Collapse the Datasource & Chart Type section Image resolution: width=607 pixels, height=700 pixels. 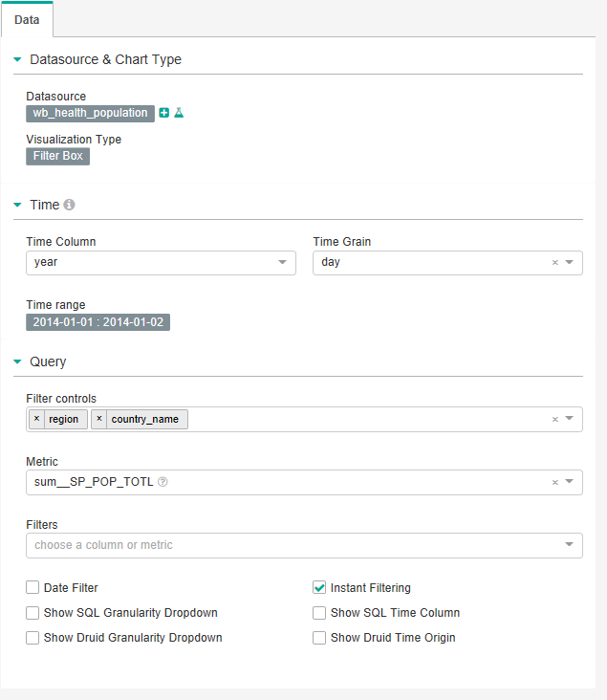pos(17,59)
